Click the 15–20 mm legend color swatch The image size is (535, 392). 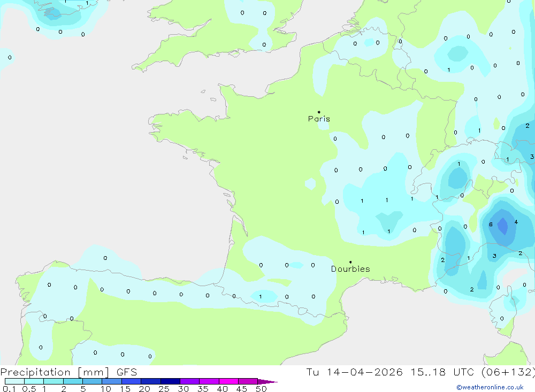131,381
